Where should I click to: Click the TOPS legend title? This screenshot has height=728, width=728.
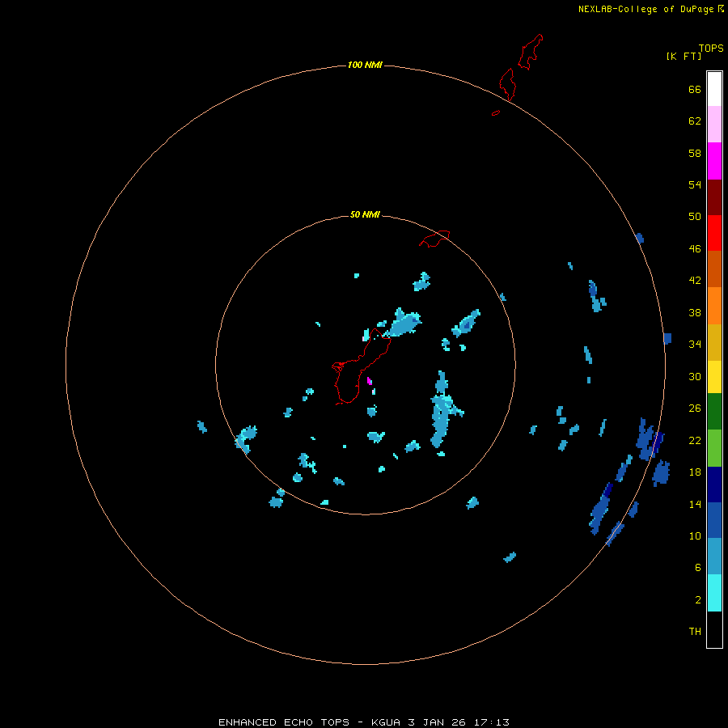[711, 49]
